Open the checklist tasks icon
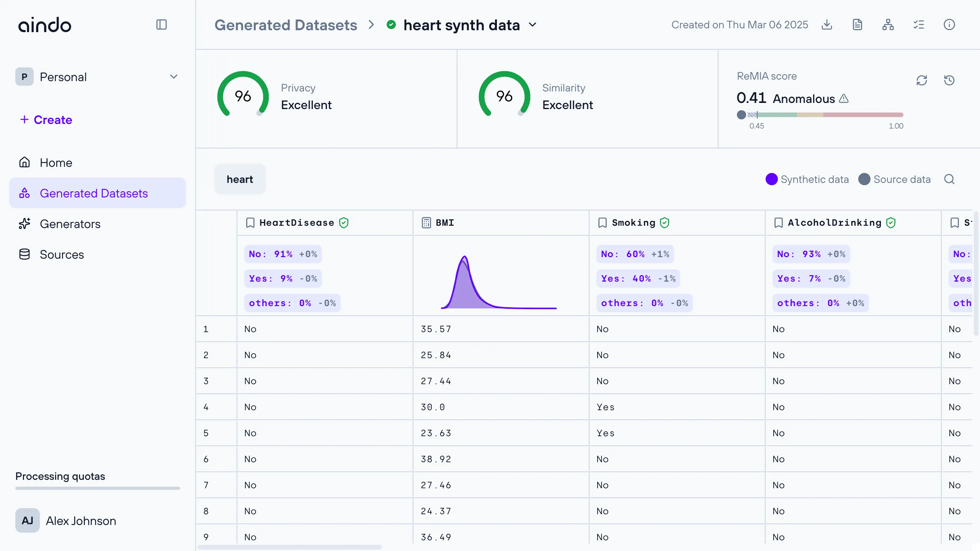The width and height of the screenshot is (980, 551). point(919,25)
